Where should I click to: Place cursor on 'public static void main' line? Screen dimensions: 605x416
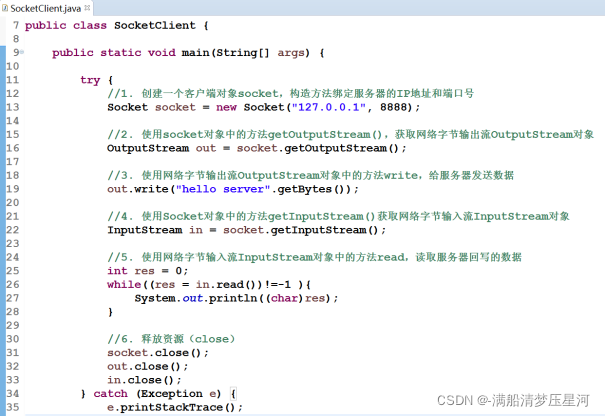(x=188, y=52)
